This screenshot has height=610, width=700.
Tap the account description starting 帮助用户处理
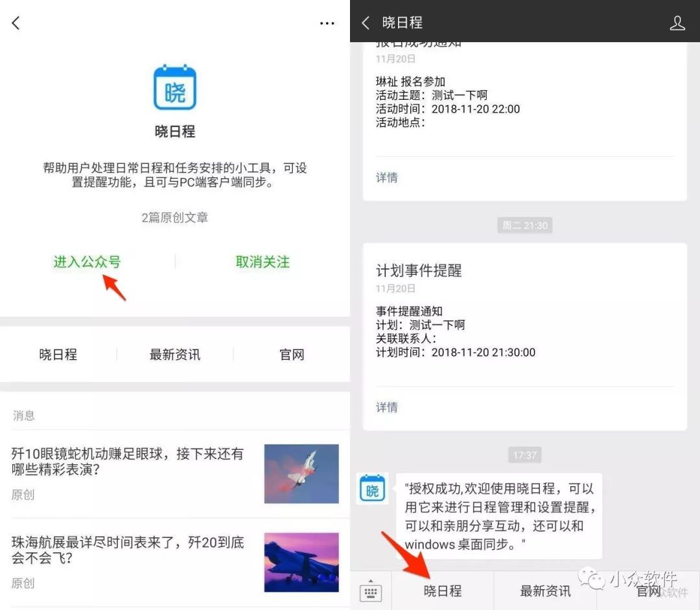point(174,175)
